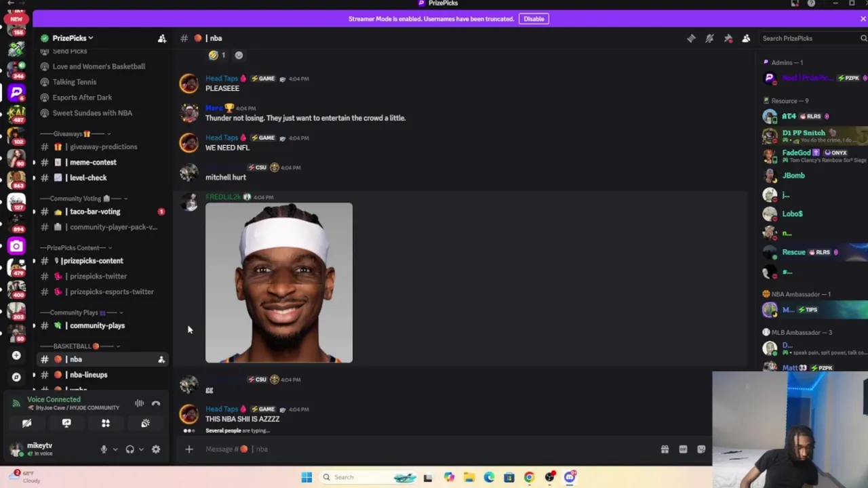
Task: Click the message attachment plus button
Action: pos(189,449)
